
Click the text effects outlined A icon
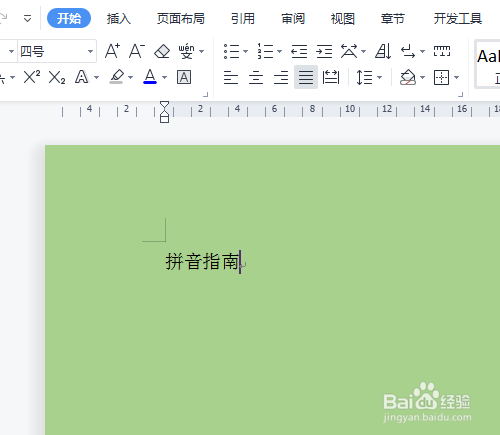82,77
